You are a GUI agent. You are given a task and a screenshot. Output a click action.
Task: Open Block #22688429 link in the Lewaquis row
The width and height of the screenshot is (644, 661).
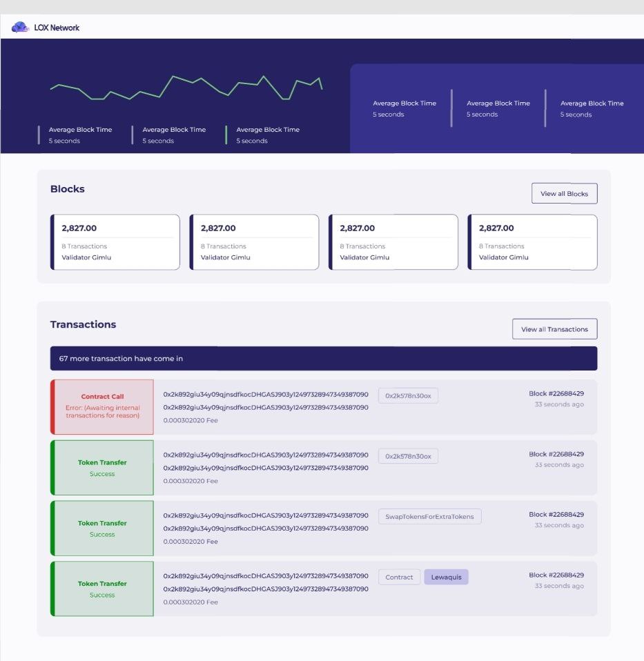point(556,575)
